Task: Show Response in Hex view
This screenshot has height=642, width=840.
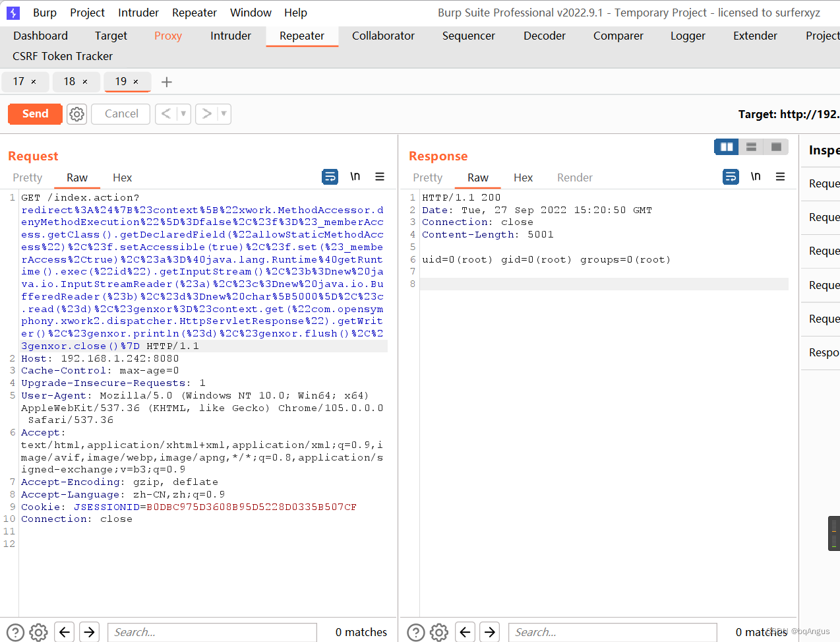Action: coord(523,177)
